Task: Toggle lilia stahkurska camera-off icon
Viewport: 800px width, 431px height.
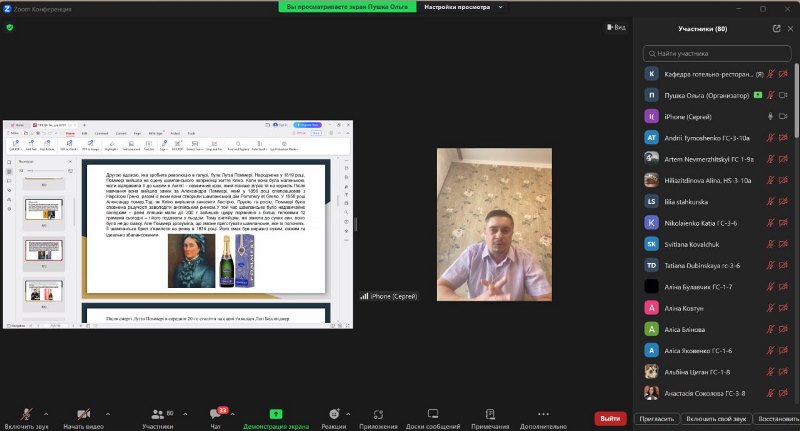Action: coord(783,201)
